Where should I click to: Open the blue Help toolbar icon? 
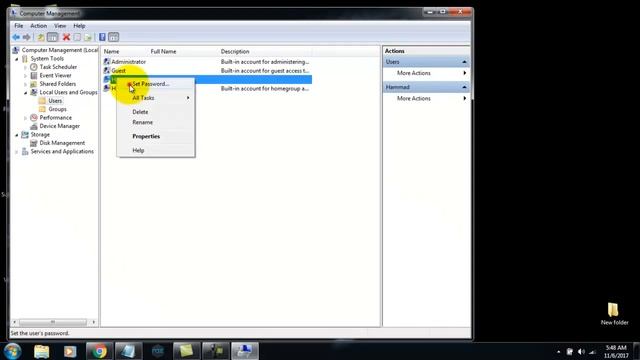point(102,38)
